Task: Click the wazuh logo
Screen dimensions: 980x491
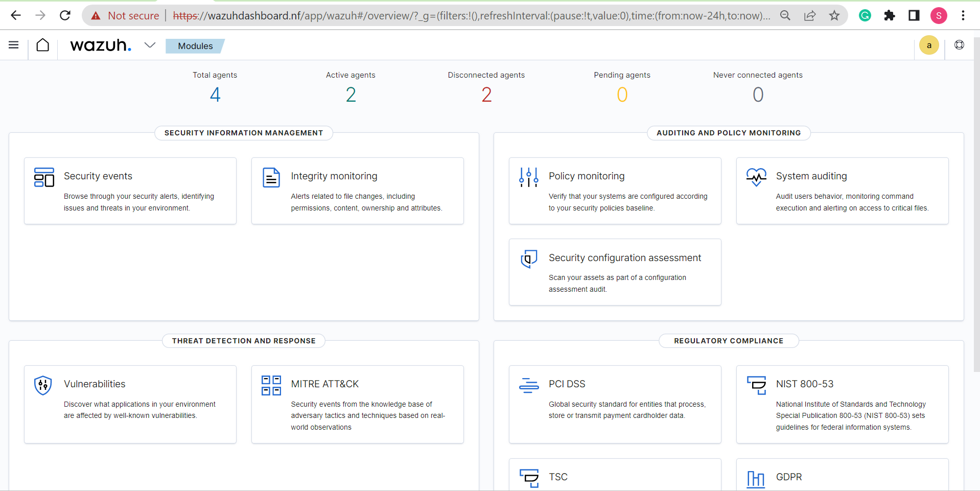Action: 101,45
